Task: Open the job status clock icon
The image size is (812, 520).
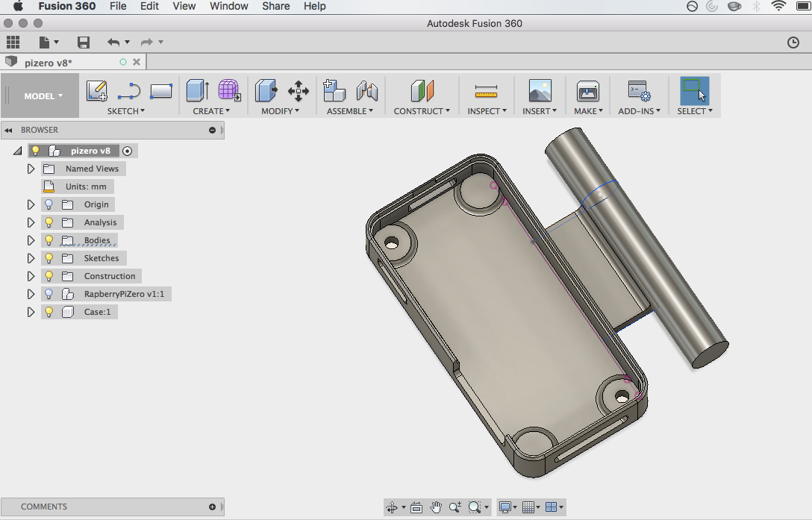Action: (793, 43)
